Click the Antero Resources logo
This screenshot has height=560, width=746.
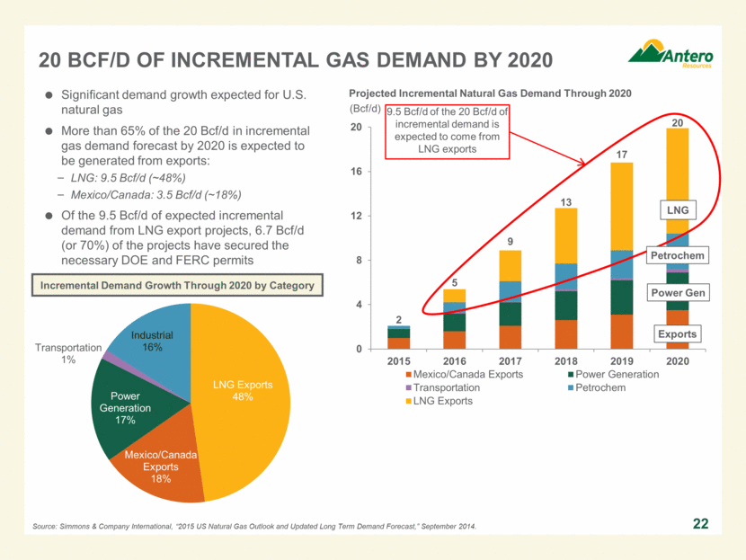[671, 54]
